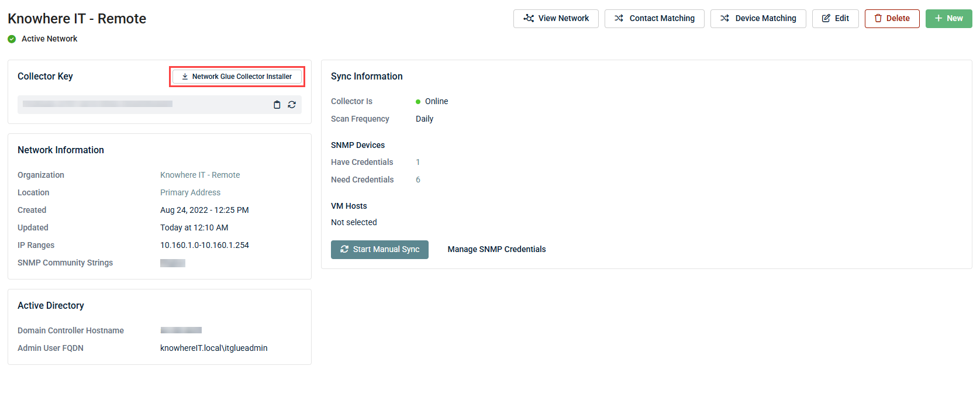
Task: Copy the collector key to clipboard
Action: point(277,105)
